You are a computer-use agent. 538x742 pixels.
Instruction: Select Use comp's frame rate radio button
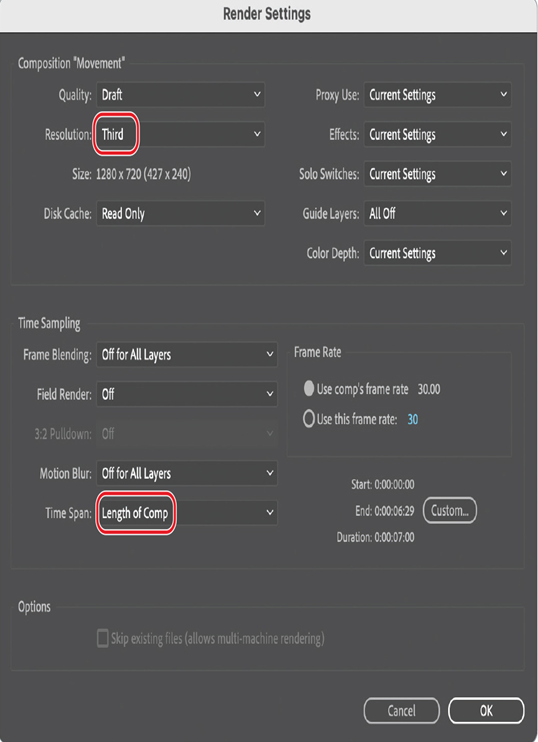(x=309, y=389)
